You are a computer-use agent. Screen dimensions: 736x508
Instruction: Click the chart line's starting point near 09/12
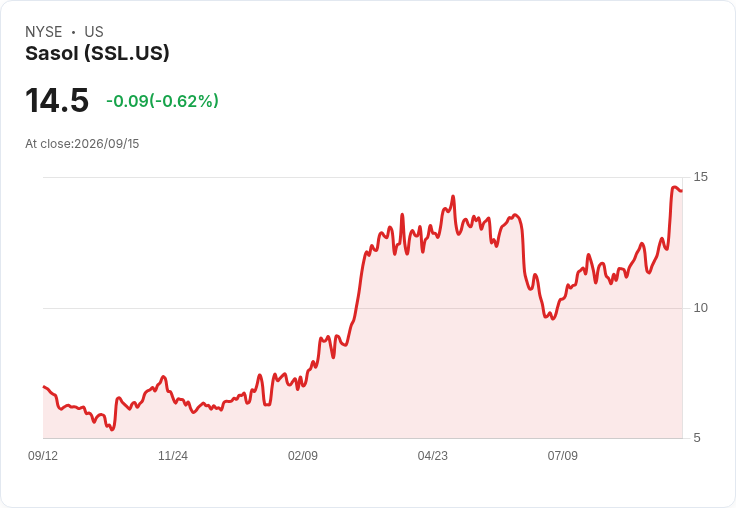click(x=44, y=386)
